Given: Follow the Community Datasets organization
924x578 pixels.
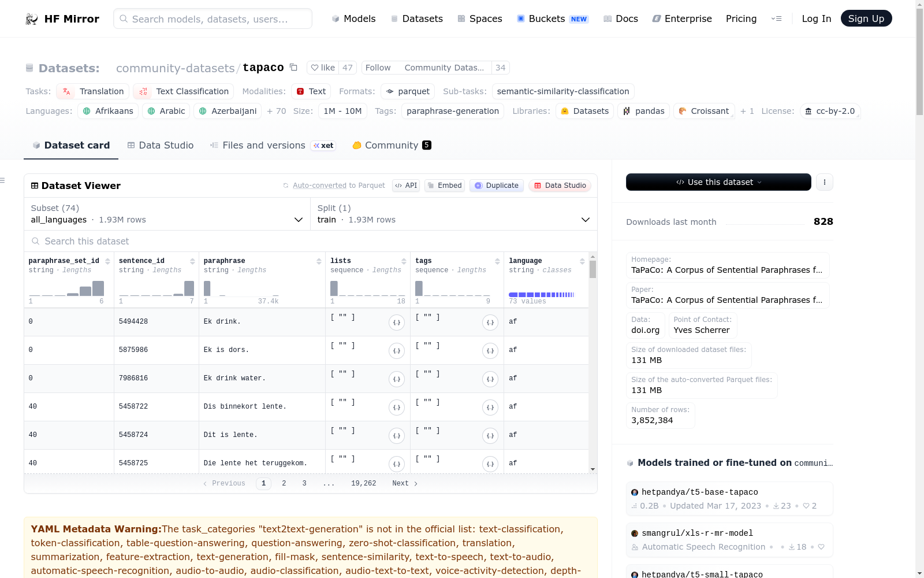Looking at the screenshot, I should (x=378, y=68).
